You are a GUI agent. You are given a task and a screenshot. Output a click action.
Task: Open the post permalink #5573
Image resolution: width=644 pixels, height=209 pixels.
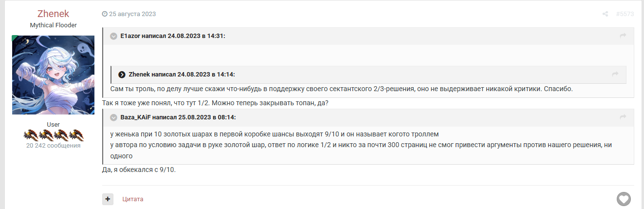click(625, 14)
